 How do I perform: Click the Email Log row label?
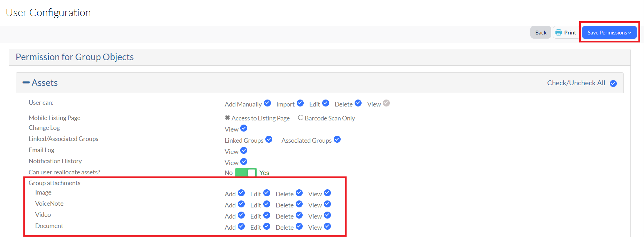coord(41,150)
